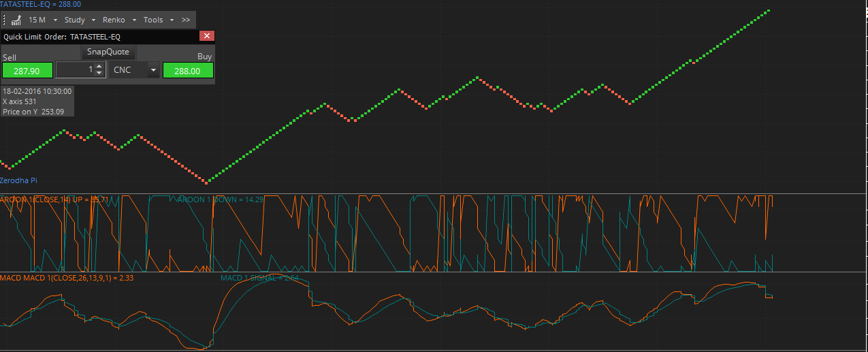Click the Price on Y 253.09 readout
The image size is (868, 352).
tap(33, 112)
